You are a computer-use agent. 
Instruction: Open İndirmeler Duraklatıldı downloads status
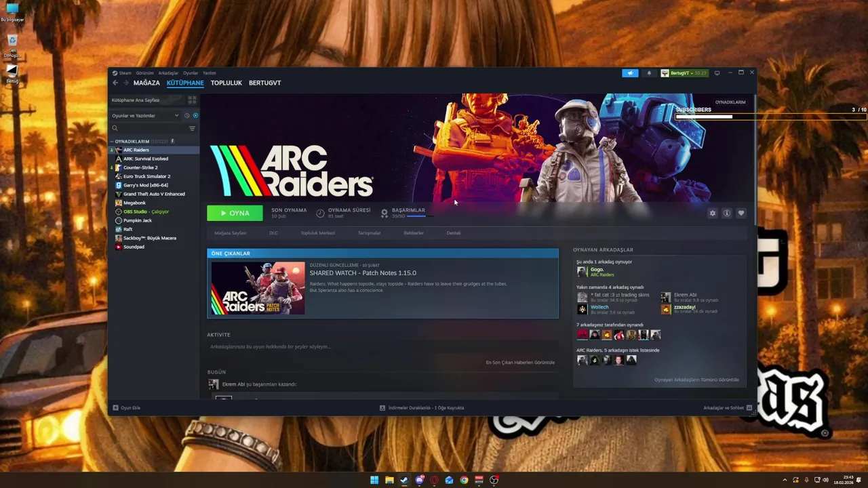tap(422, 408)
